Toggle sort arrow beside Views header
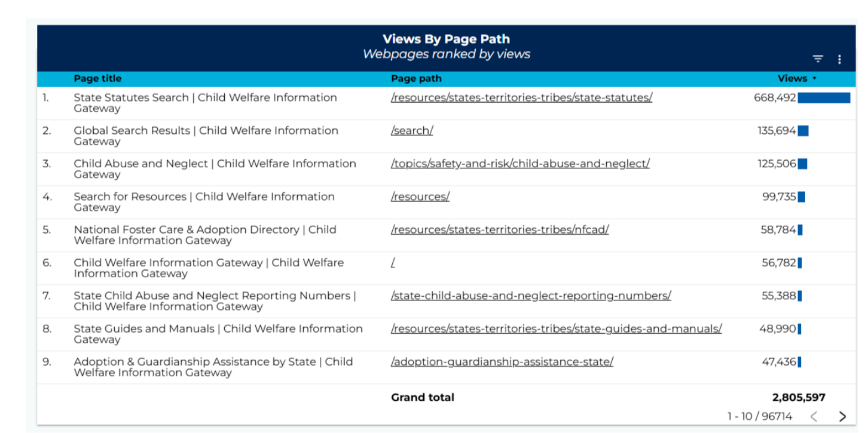Viewport: 868px width, 433px height. 814,79
